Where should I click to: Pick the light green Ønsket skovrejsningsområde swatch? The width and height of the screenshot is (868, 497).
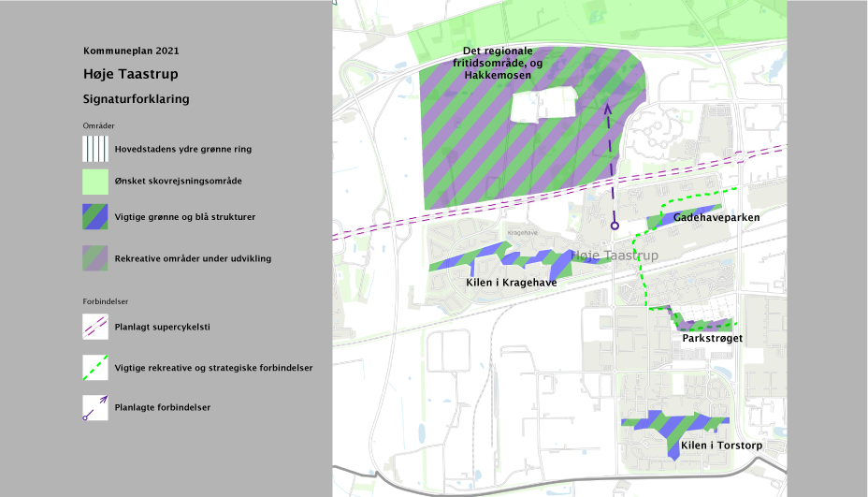(x=95, y=181)
